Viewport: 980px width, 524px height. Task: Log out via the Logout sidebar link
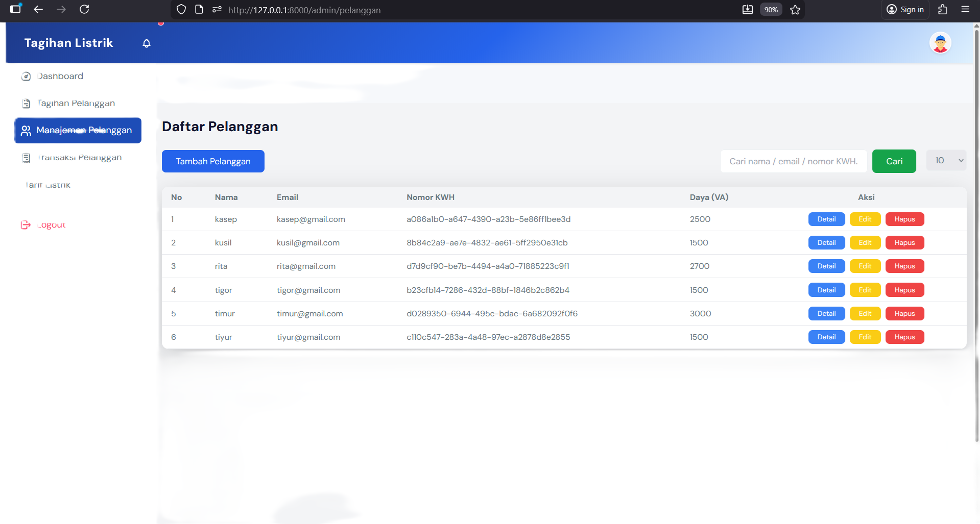[x=43, y=225]
